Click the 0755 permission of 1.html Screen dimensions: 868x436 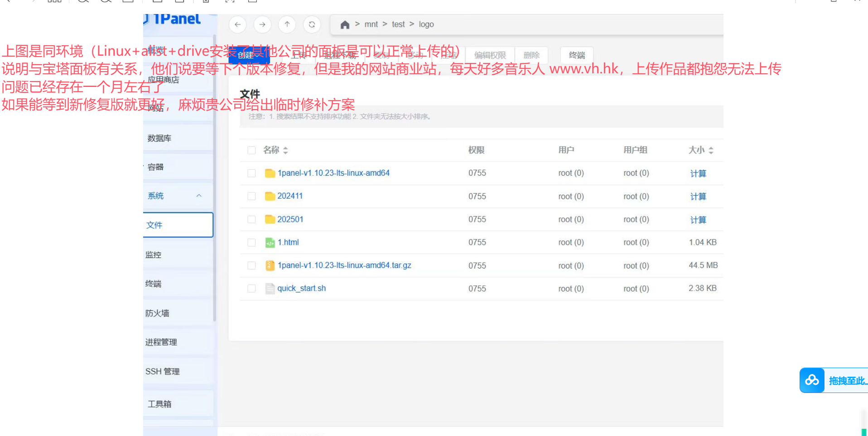[477, 242]
